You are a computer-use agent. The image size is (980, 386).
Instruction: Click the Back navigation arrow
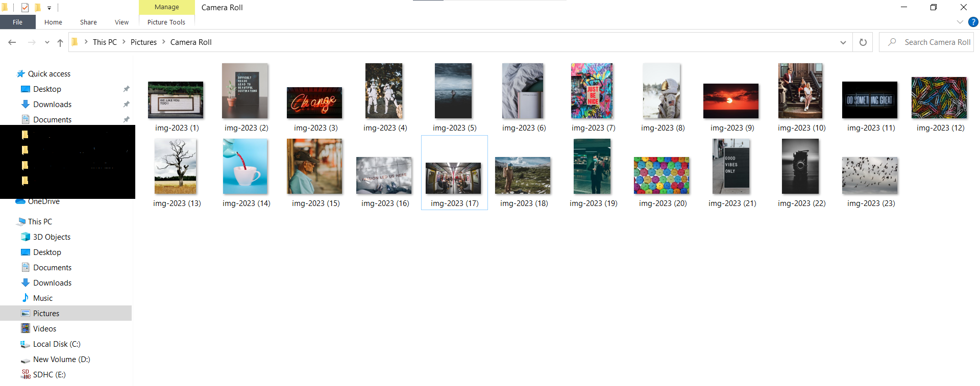click(x=12, y=42)
